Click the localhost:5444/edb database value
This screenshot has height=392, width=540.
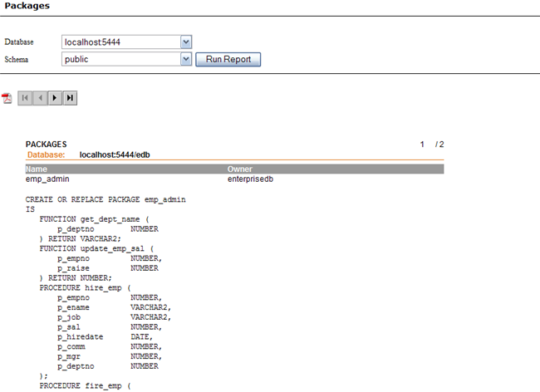tap(115, 154)
